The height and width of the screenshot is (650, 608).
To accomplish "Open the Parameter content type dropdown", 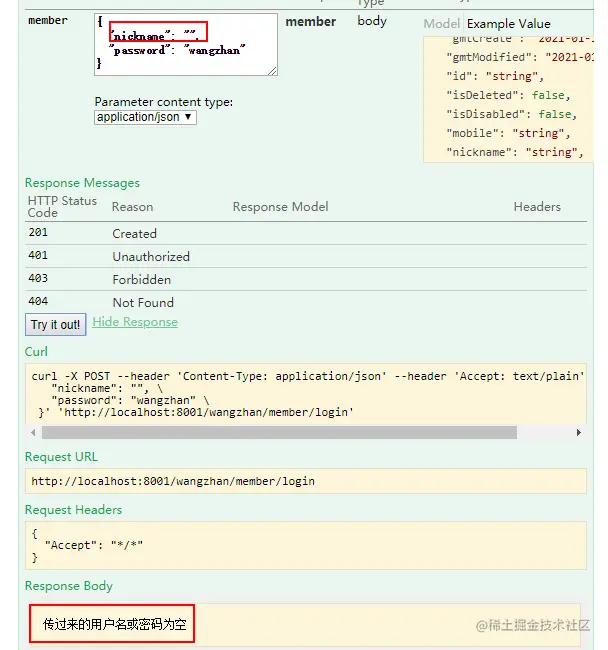I will tap(145, 117).
